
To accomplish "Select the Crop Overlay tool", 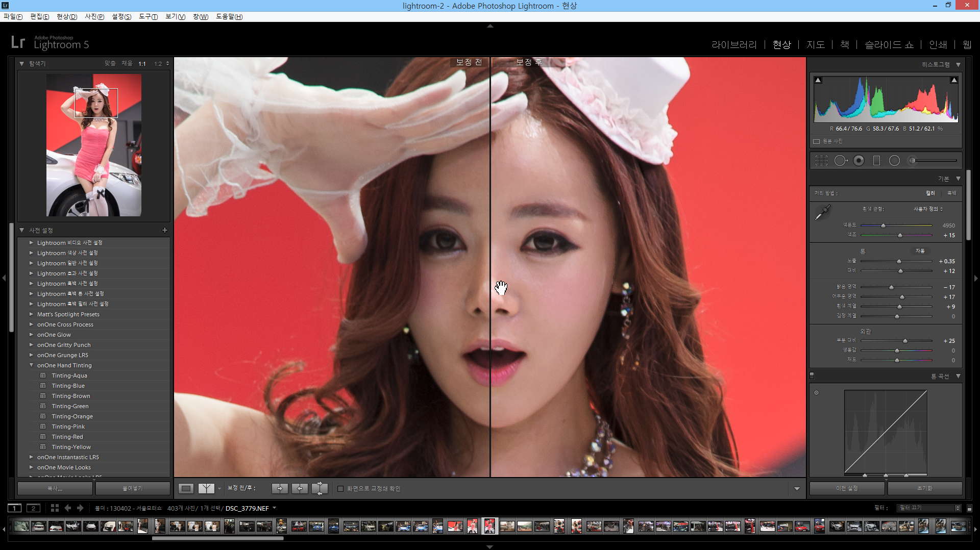I will [x=821, y=161].
